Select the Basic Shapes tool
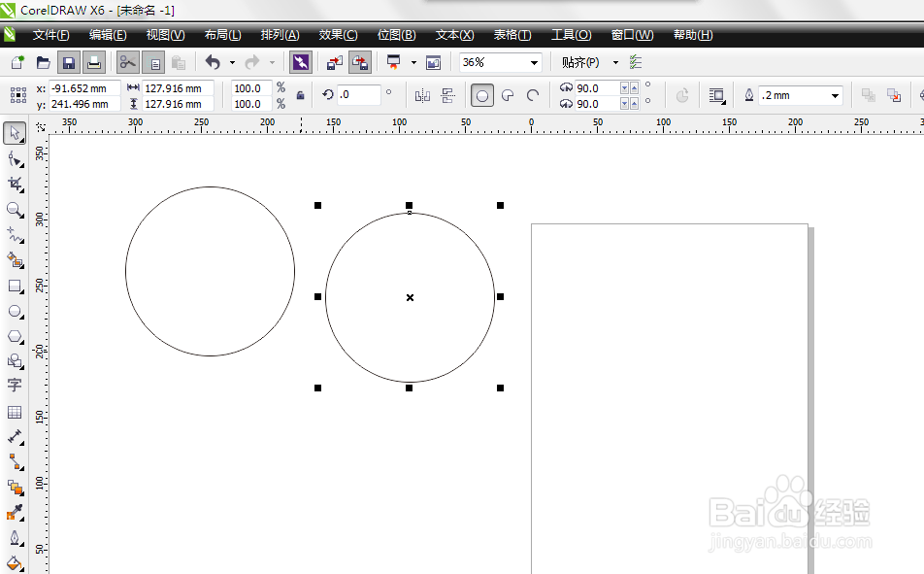The image size is (924, 574). click(x=15, y=361)
